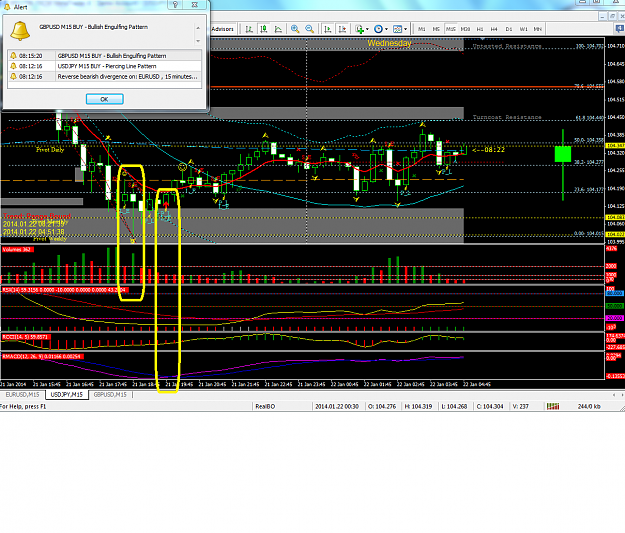Click the large green candle preview
This screenshot has width=625, height=533.
pyautogui.click(x=563, y=154)
